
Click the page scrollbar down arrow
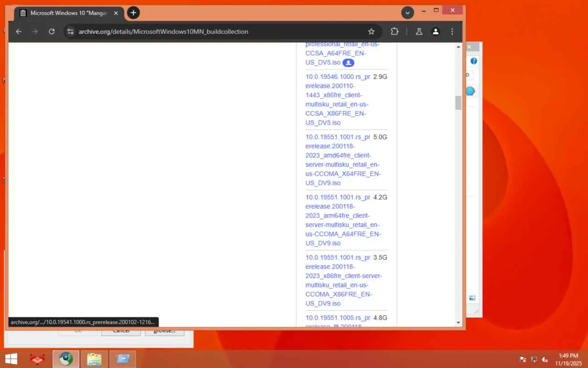click(458, 323)
